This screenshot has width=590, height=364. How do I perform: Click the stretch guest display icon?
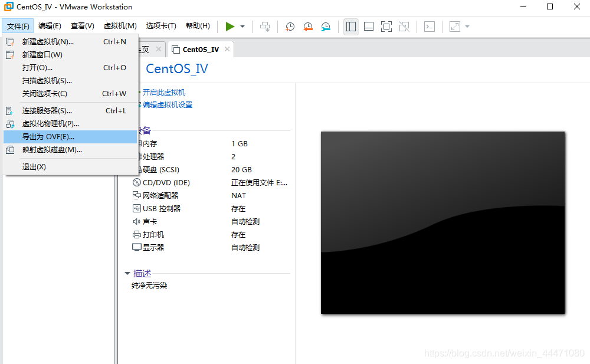click(454, 27)
